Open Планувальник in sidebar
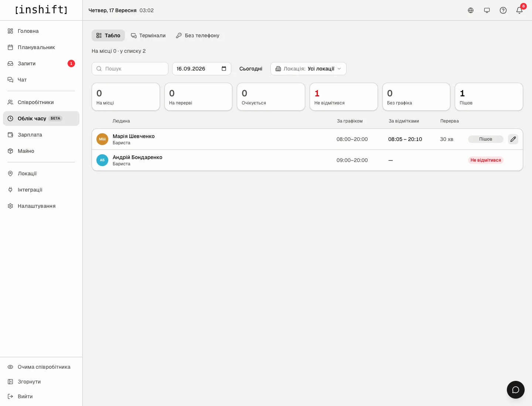Screen dimensions: 532x406 click(x=41, y=47)
